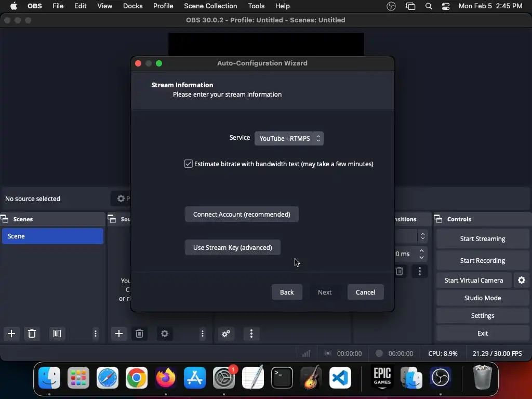Image resolution: width=532 pixels, height=399 pixels.
Task: Open source properties gear icon
Action: point(165,334)
